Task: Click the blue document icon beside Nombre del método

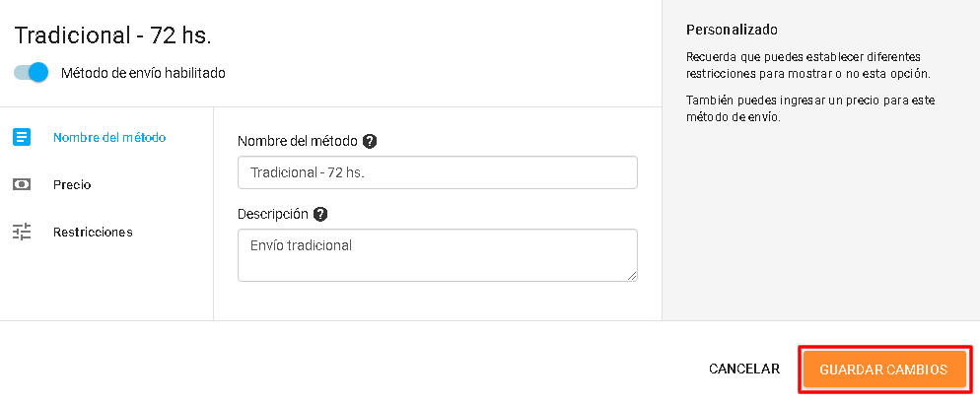Action: coord(22,137)
